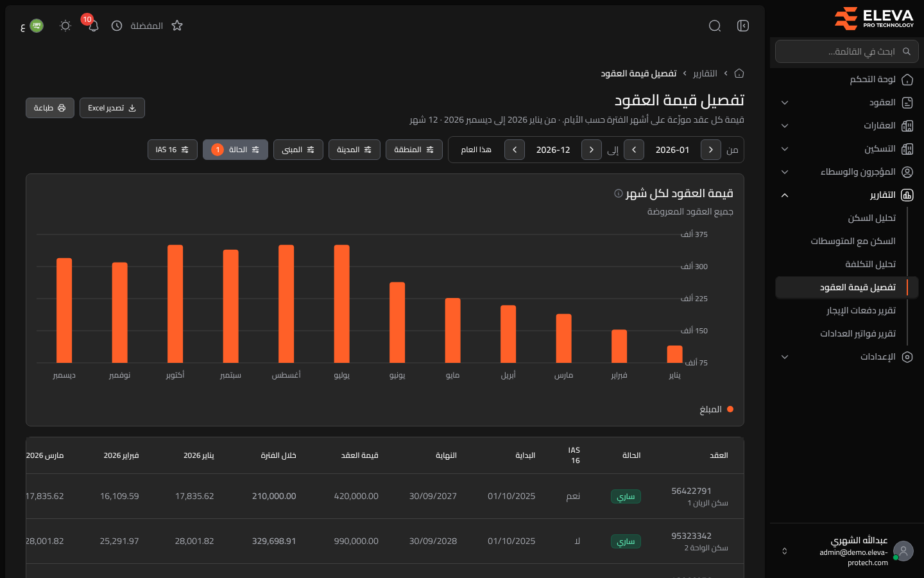
Task: Toggle المبلغ legend series in chart
Action: click(x=716, y=409)
